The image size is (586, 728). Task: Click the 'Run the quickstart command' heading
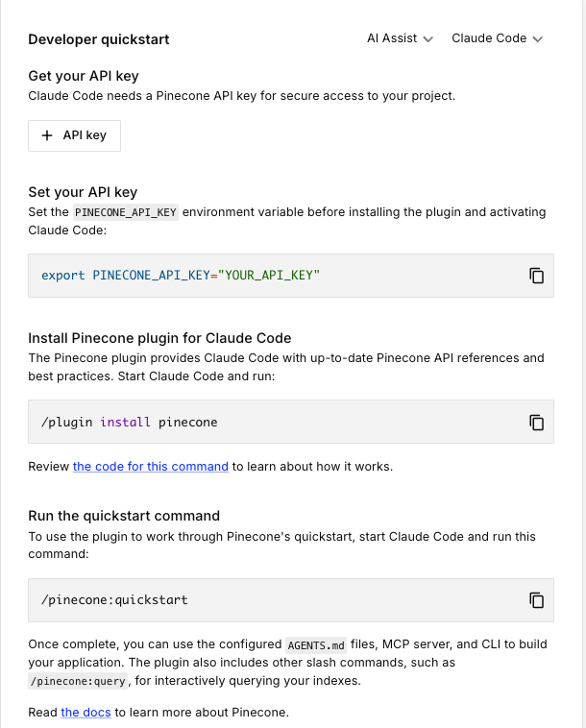coord(124,516)
